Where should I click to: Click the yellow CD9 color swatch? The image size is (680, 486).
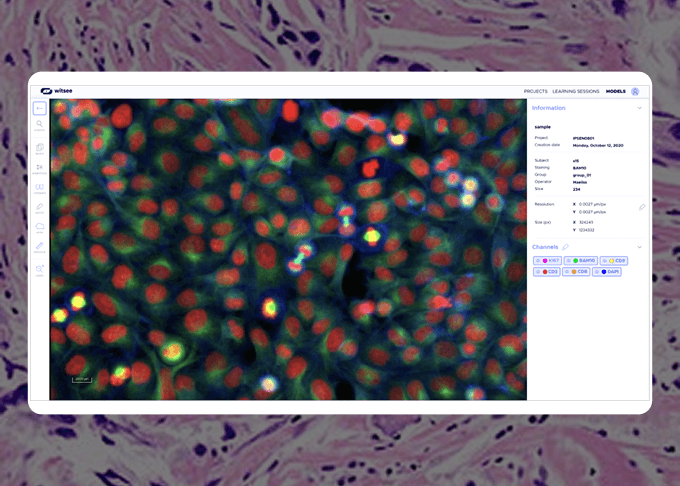(611, 261)
